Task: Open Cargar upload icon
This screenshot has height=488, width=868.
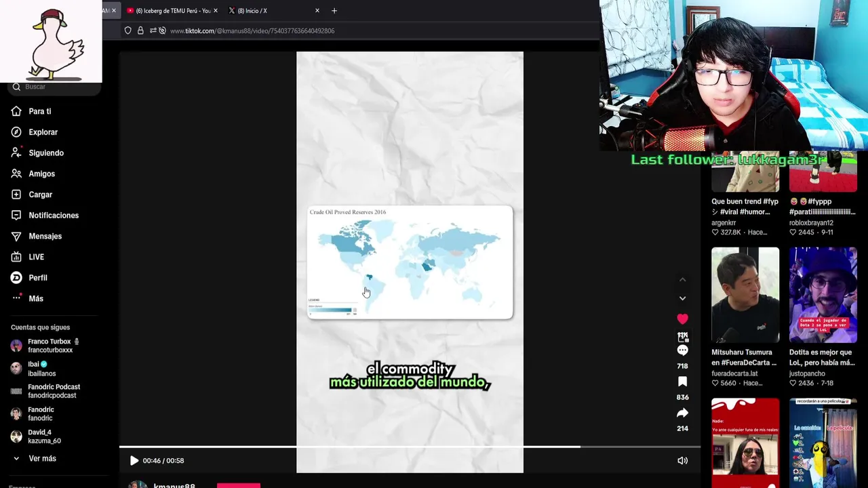Action: click(16, 195)
